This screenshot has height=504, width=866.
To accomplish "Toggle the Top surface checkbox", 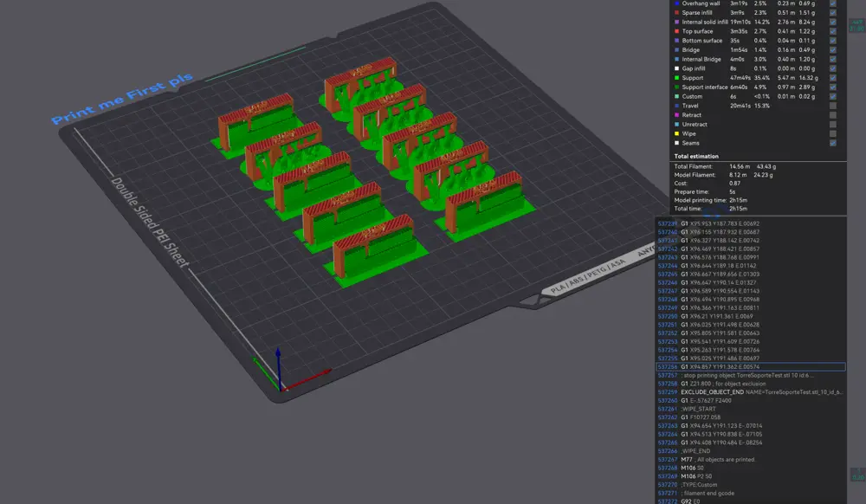I will [x=832, y=31].
